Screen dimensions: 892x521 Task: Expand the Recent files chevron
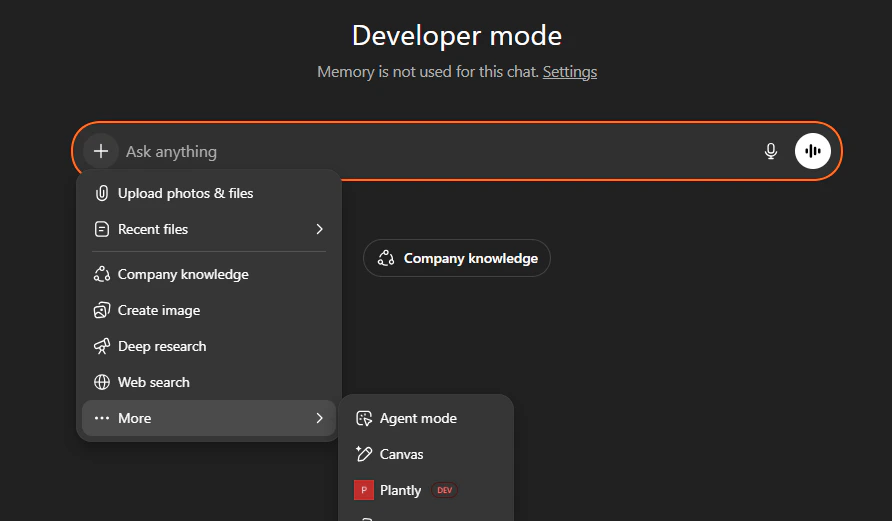(319, 229)
